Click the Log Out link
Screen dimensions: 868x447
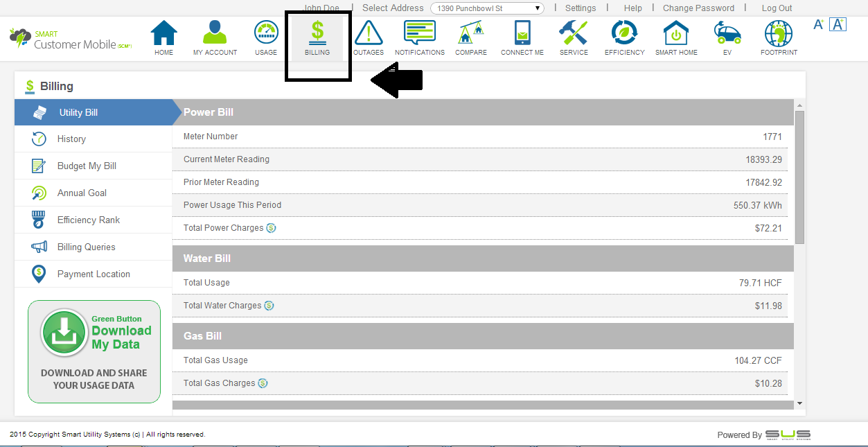coord(777,8)
